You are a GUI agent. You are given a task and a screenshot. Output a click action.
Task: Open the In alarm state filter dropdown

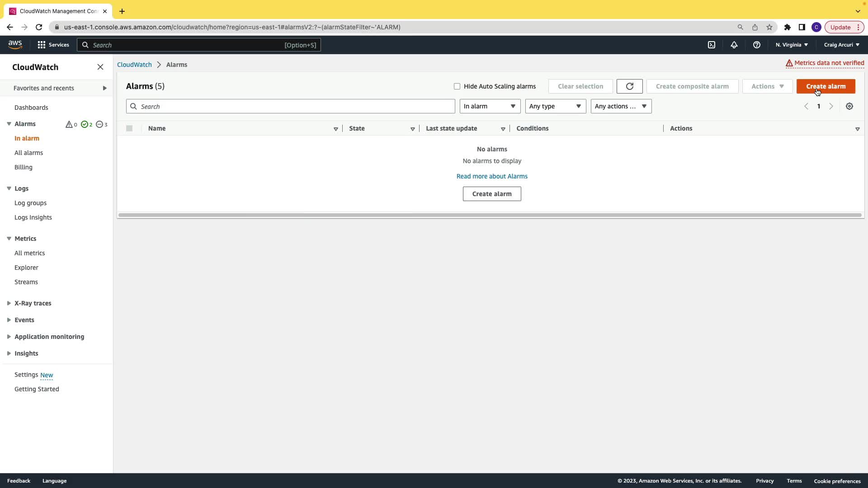click(x=490, y=106)
